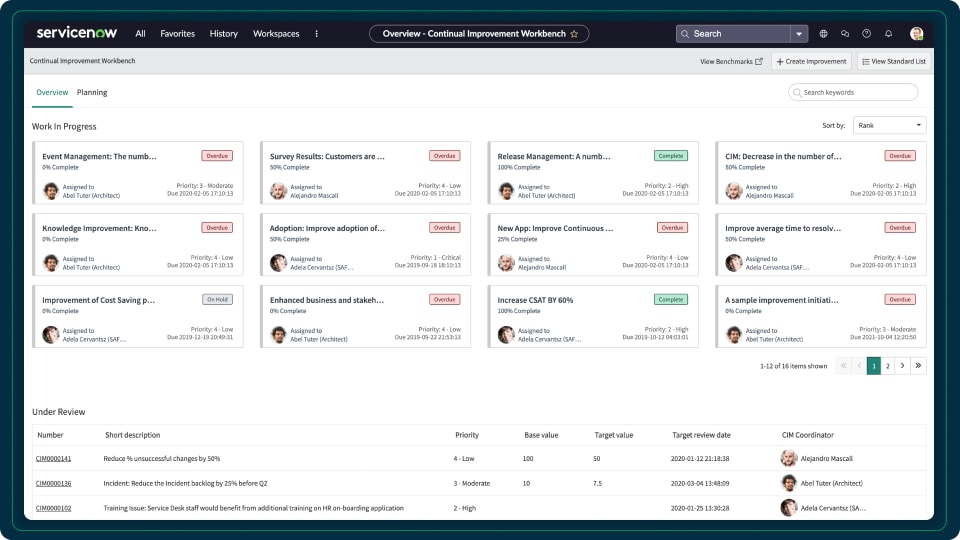Click the ServiceNow logo
The image size is (960, 540).
[x=77, y=33]
